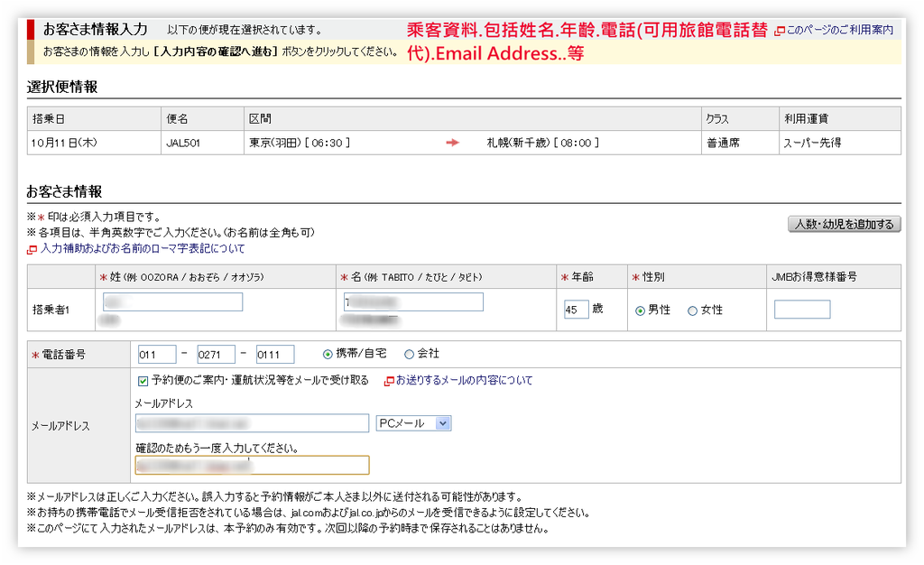Select 会社 phone type radio

[409, 354]
